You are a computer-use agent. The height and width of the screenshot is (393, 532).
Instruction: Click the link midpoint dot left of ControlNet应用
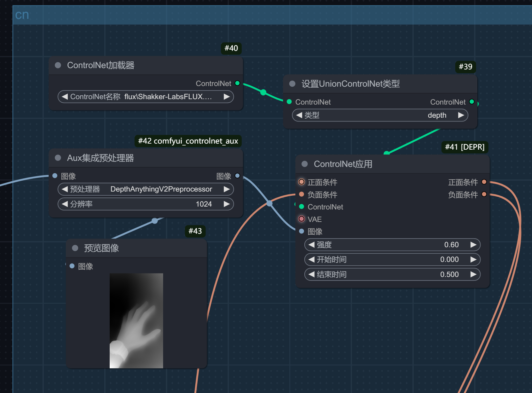pos(270,203)
